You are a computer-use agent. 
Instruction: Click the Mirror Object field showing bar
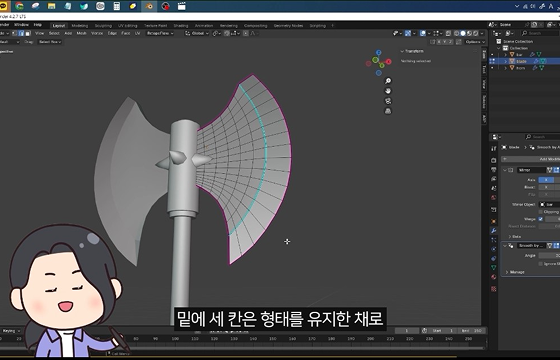[x=549, y=205]
